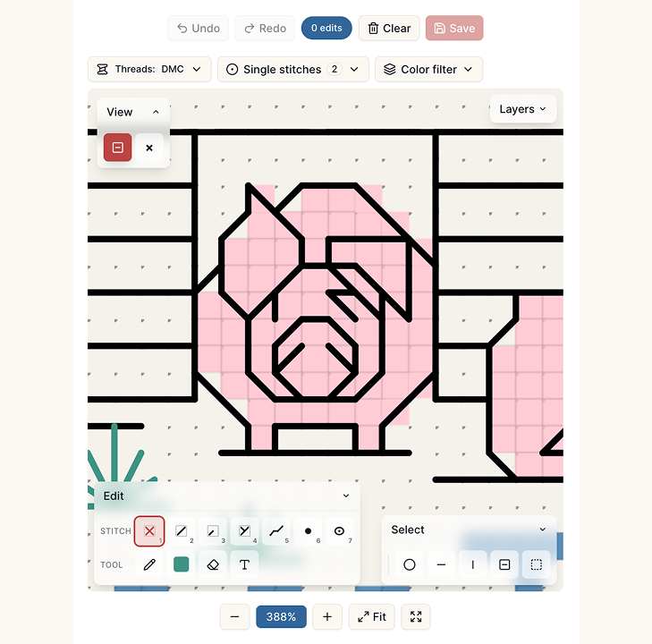This screenshot has width=652, height=644.
Task: Toggle the red view mode button
Action: coord(118,148)
